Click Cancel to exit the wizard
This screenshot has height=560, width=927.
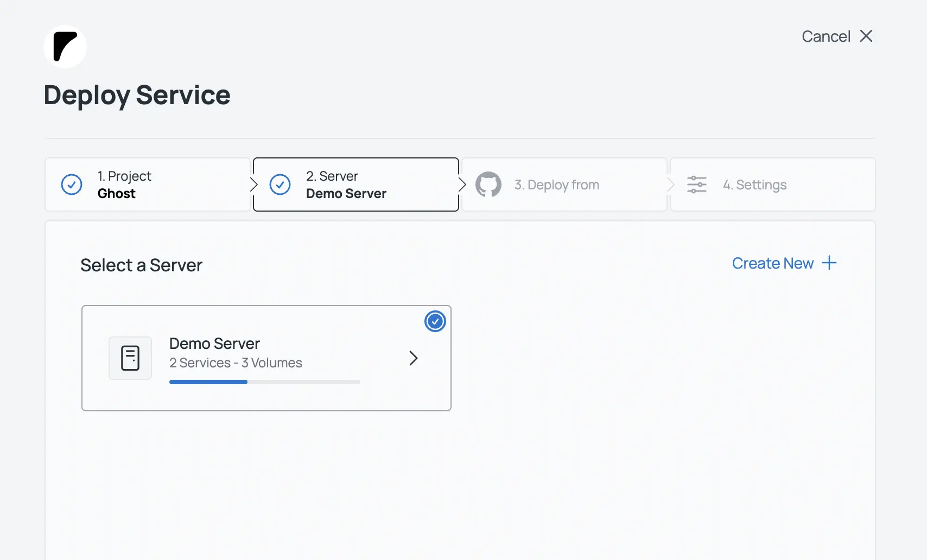coord(825,36)
